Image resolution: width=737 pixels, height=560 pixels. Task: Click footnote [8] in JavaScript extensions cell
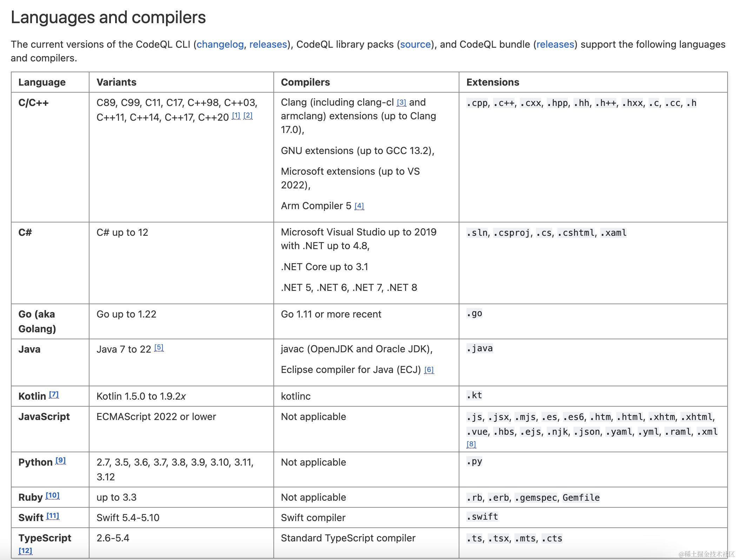(x=472, y=444)
